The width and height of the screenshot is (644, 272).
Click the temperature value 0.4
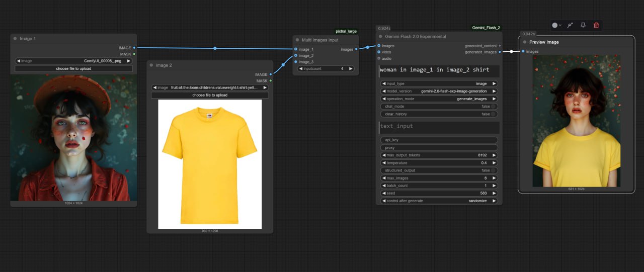(484, 163)
